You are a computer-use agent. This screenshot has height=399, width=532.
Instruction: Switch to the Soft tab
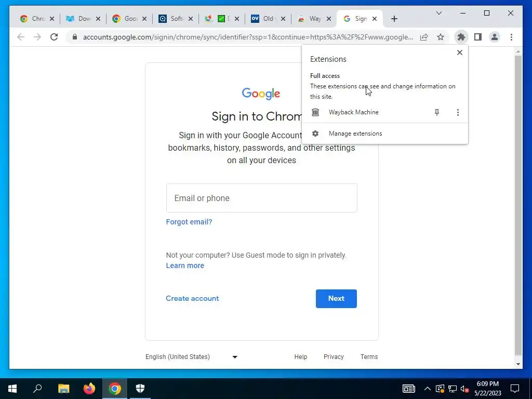pyautogui.click(x=173, y=19)
